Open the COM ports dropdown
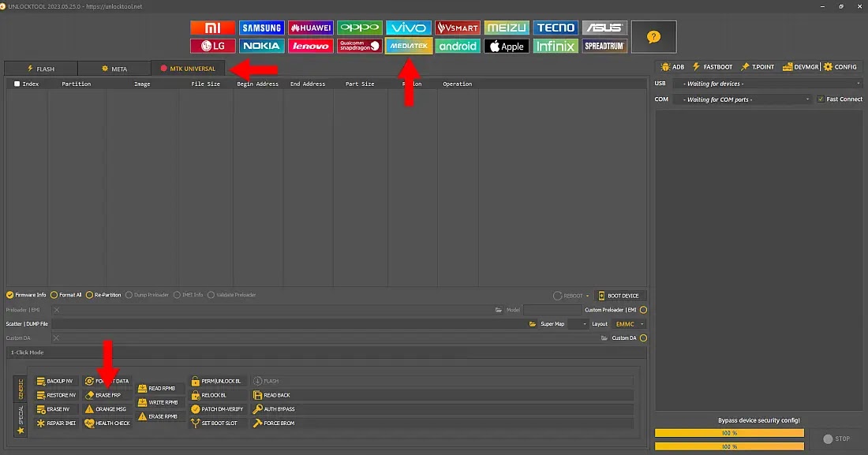 point(743,99)
